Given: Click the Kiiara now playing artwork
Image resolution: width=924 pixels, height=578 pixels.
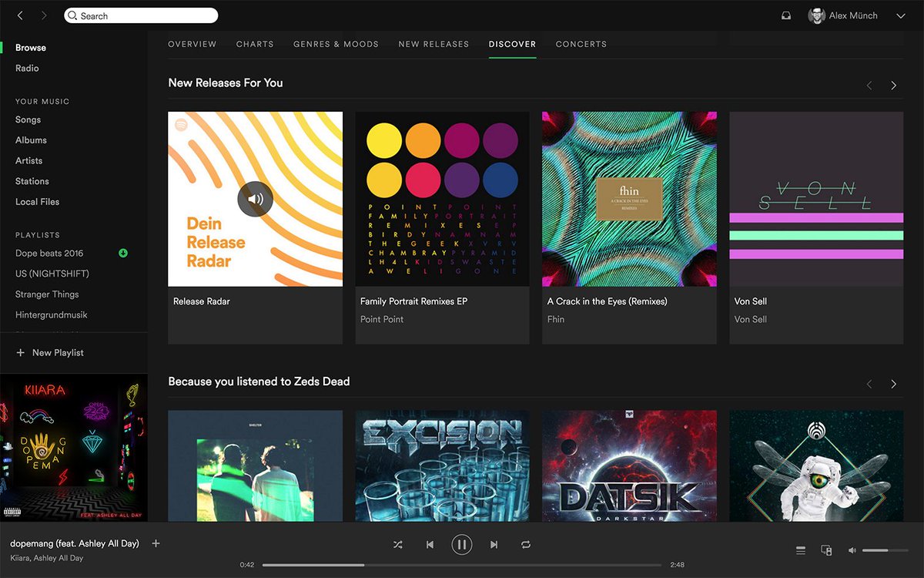Looking at the screenshot, I should click(74, 448).
